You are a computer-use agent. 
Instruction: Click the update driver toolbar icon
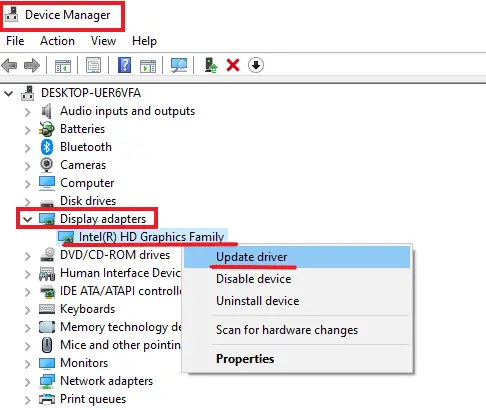click(x=210, y=65)
